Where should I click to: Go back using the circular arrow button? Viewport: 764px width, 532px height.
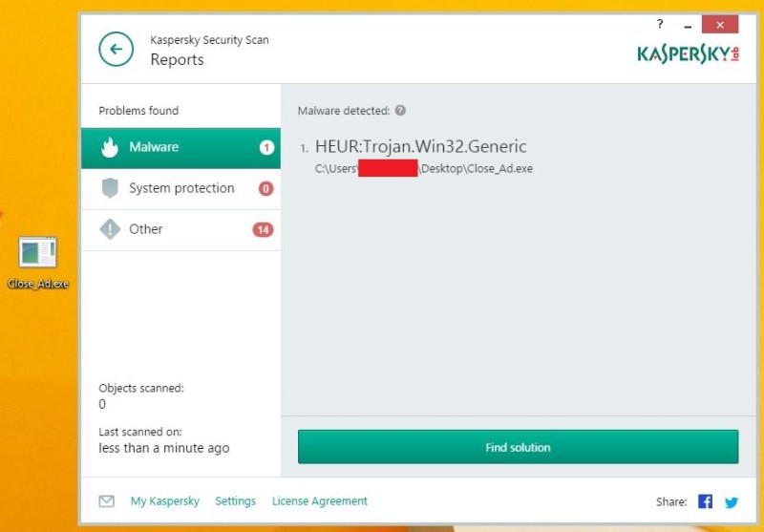116,49
